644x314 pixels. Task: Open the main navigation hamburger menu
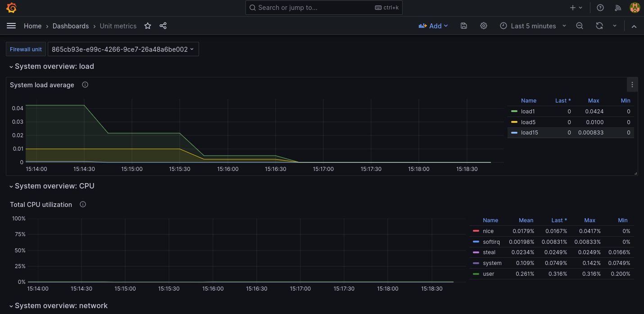pyautogui.click(x=11, y=26)
